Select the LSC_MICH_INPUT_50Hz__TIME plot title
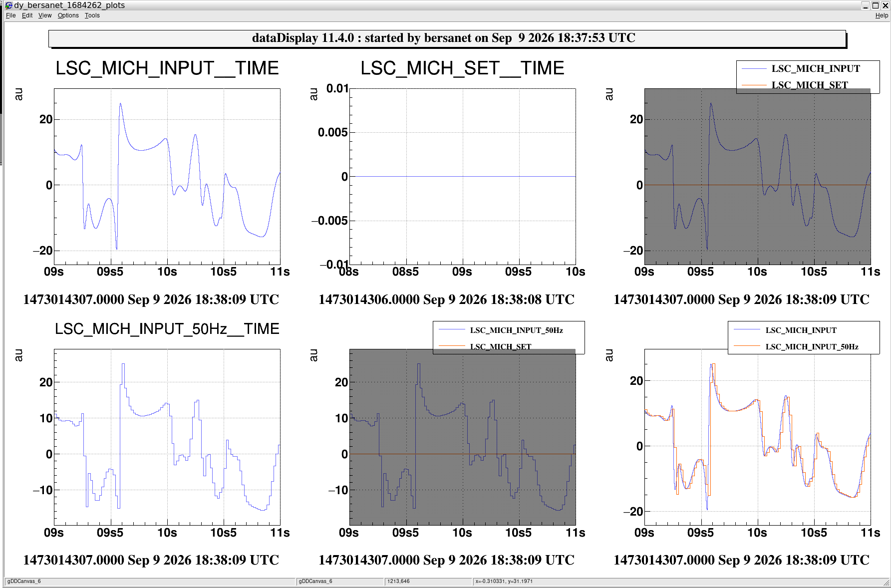Image resolution: width=891 pixels, height=588 pixels. tap(167, 329)
